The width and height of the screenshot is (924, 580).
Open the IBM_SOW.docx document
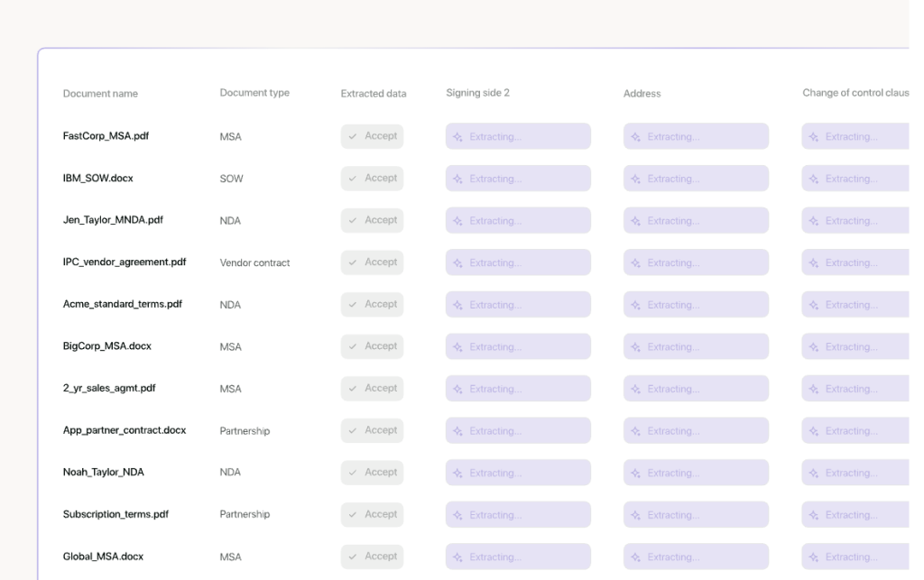tap(97, 179)
